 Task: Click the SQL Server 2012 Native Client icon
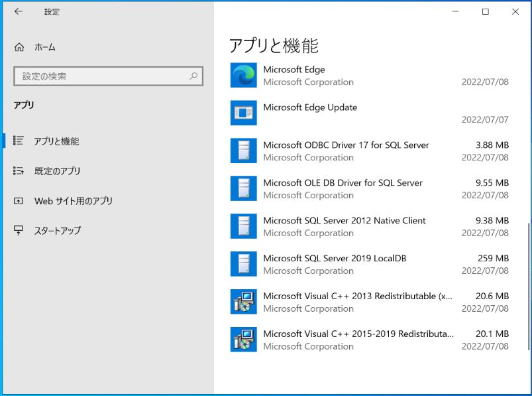tap(244, 226)
